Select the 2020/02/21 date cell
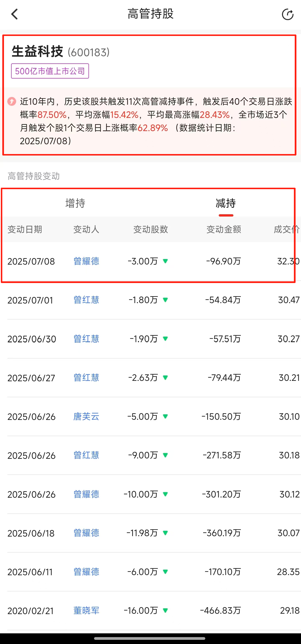 pyautogui.click(x=31, y=611)
